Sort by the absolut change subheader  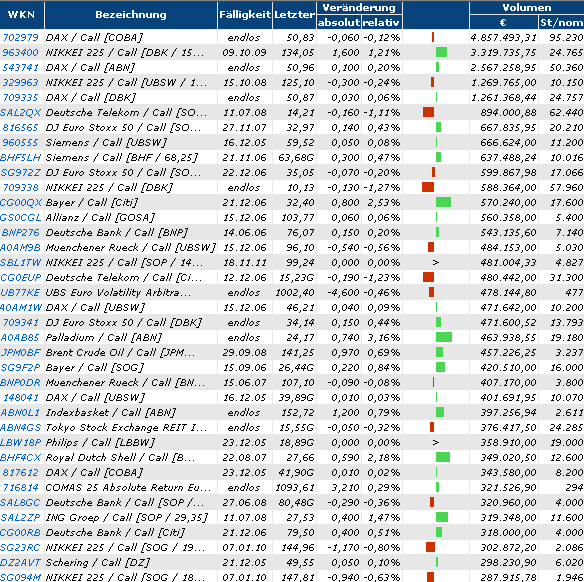339,22
